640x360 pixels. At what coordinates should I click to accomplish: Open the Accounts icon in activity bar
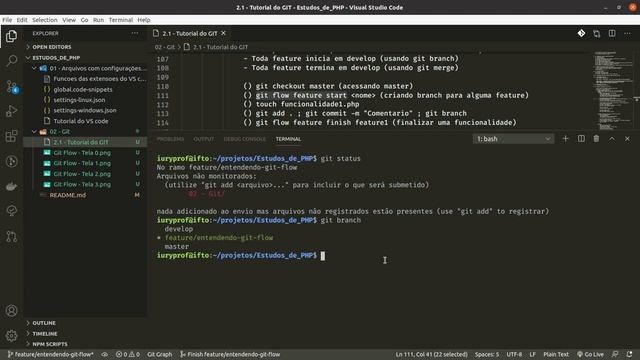tap(11, 311)
